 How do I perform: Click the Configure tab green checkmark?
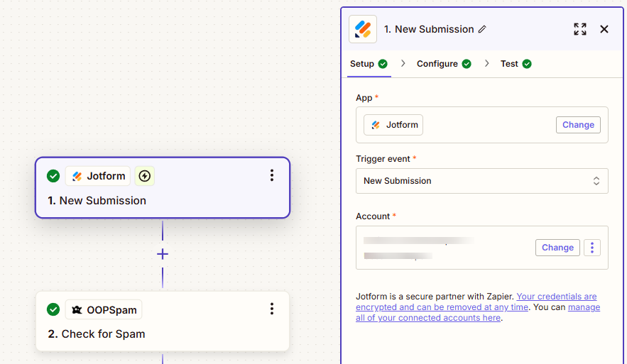pos(467,64)
